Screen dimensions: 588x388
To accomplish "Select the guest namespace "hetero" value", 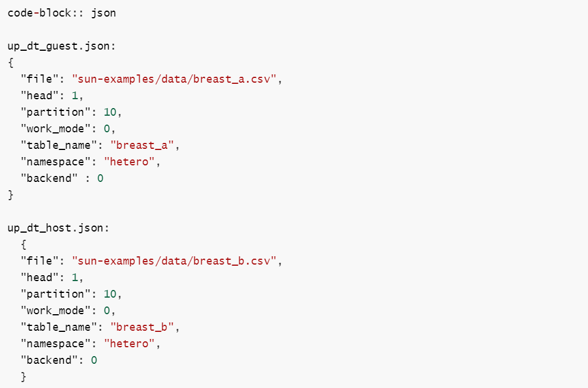I will (x=129, y=162).
